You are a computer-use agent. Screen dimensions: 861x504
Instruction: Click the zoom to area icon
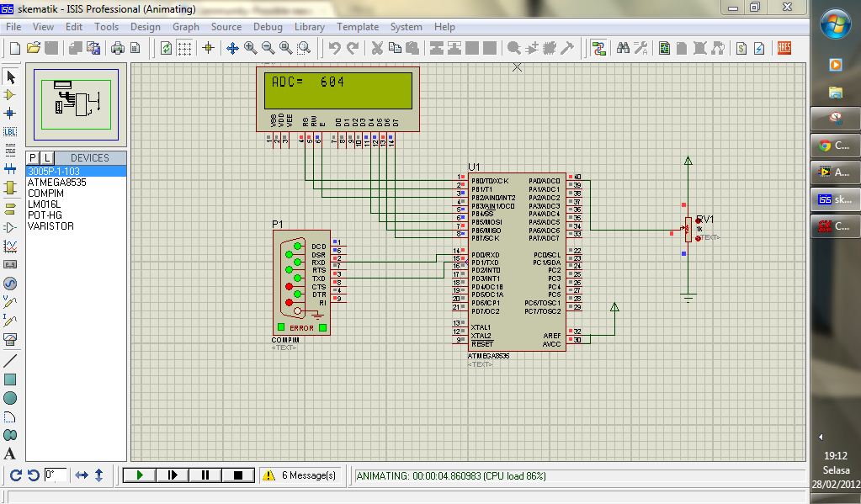[x=304, y=48]
